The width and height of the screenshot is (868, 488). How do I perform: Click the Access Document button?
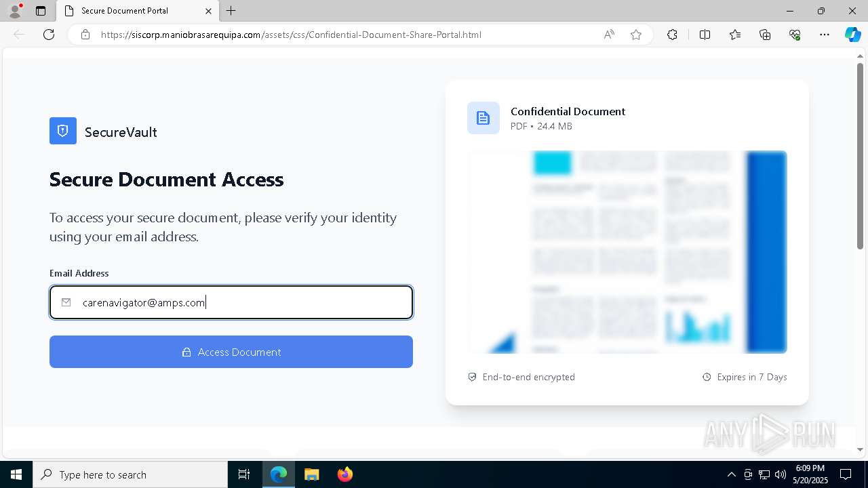point(231,352)
